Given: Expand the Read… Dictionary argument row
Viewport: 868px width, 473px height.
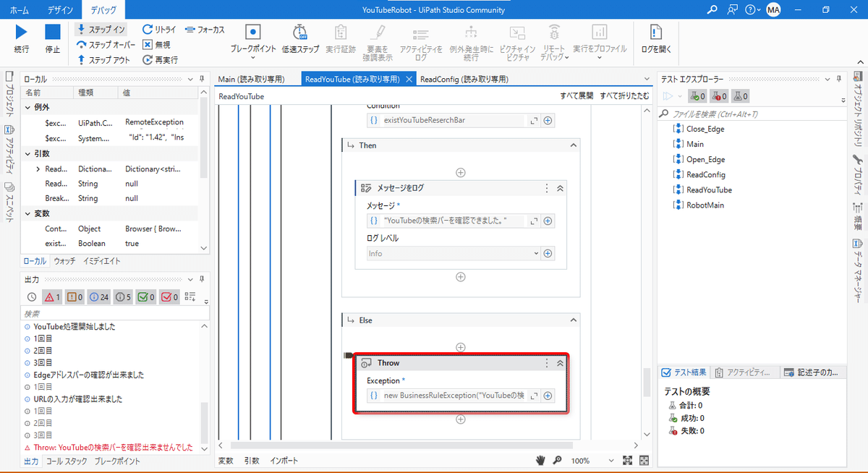Looking at the screenshot, I should (x=38, y=169).
